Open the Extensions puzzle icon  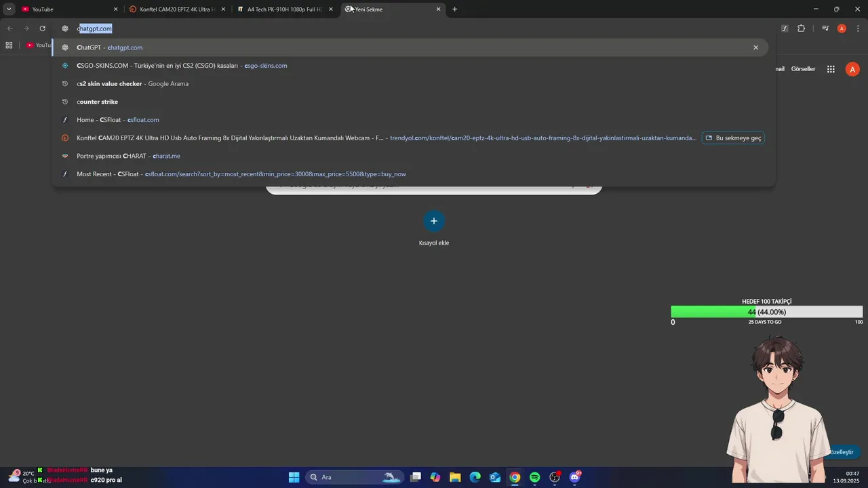802,28
